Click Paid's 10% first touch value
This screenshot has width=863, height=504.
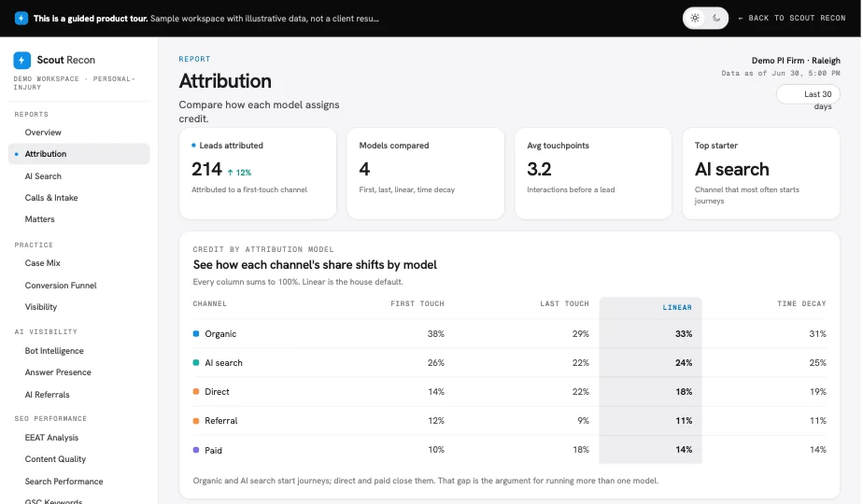[436, 450]
